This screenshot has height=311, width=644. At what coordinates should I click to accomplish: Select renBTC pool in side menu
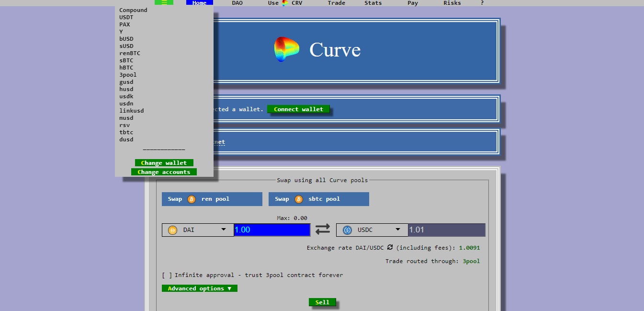[130, 53]
